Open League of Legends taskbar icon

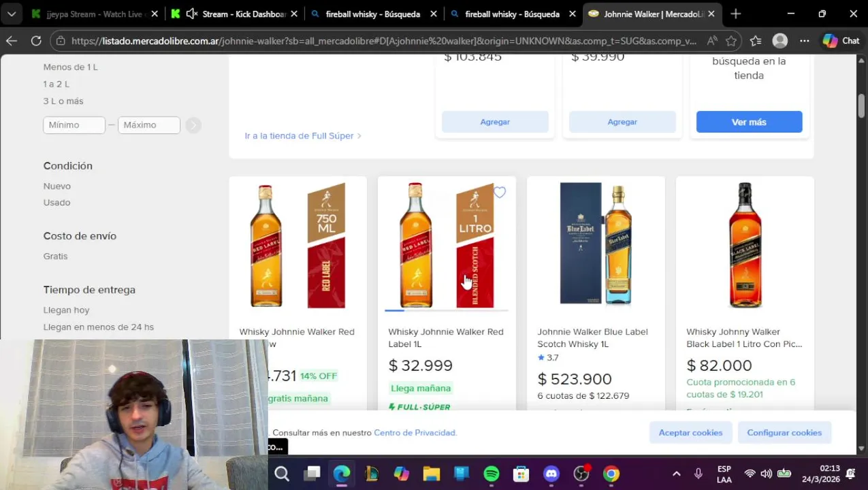pyautogui.click(x=372, y=474)
